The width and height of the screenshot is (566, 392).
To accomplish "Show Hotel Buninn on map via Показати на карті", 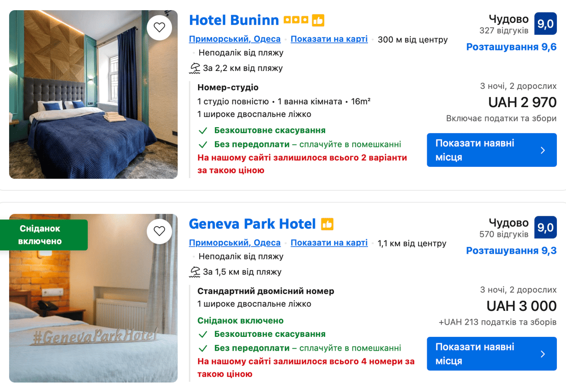I will pos(329,39).
